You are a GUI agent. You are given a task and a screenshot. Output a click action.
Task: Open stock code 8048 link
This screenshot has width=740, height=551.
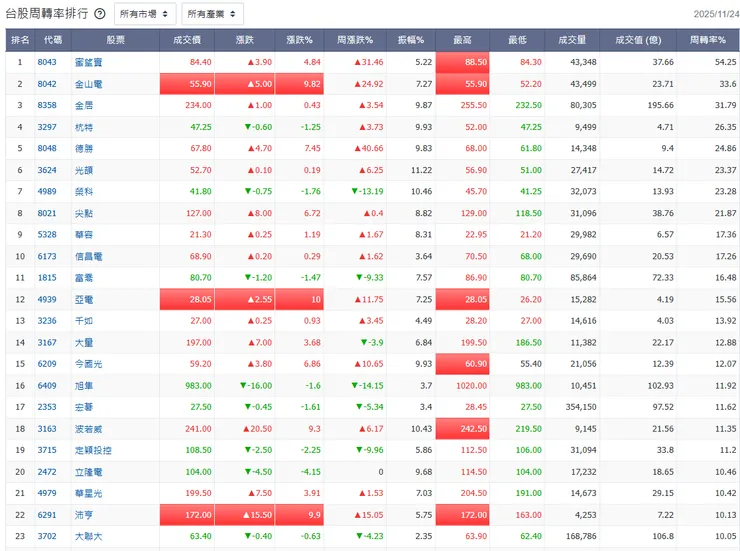tap(47, 148)
